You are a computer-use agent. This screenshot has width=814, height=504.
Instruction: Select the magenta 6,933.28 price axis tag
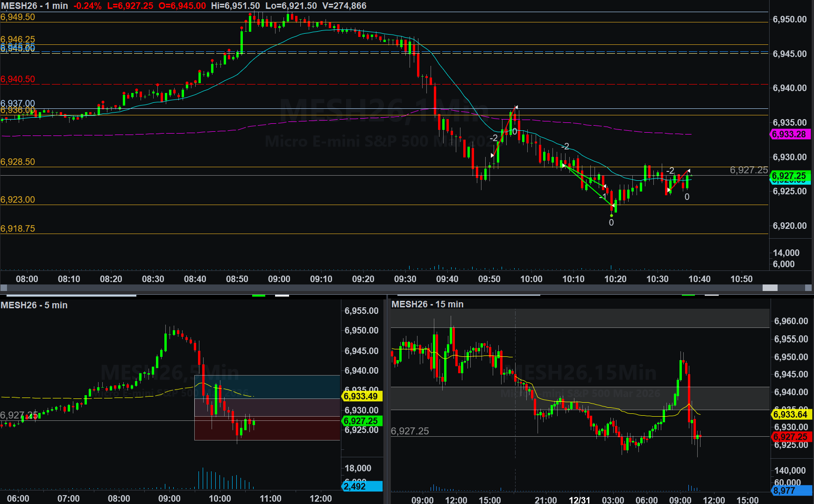point(789,135)
